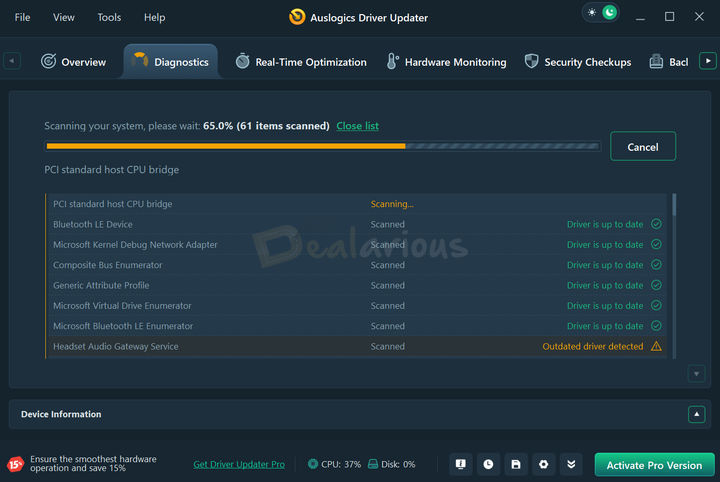Image resolution: width=720 pixels, height=482 pixels.
Task: Select Headset Audio Gateway Service row
Action: [x=357, y=347]
